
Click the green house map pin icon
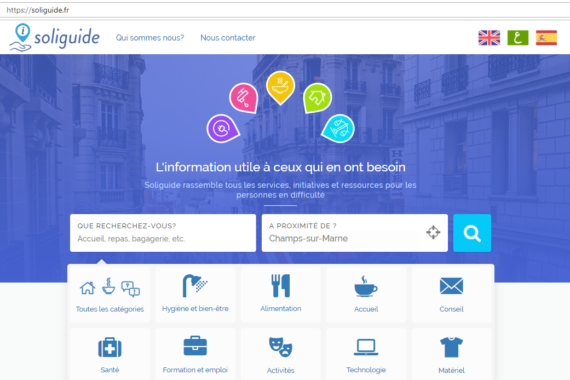point(317,98)
